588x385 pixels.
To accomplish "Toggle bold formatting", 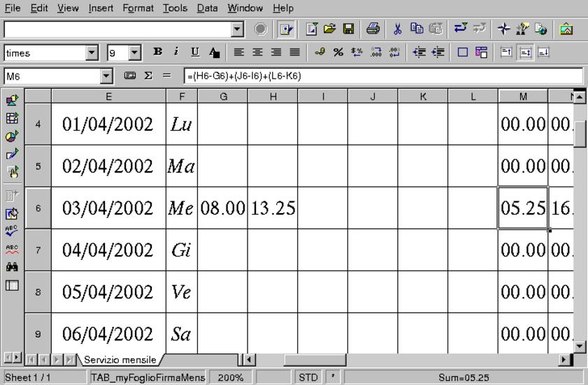I will point(157,53).
